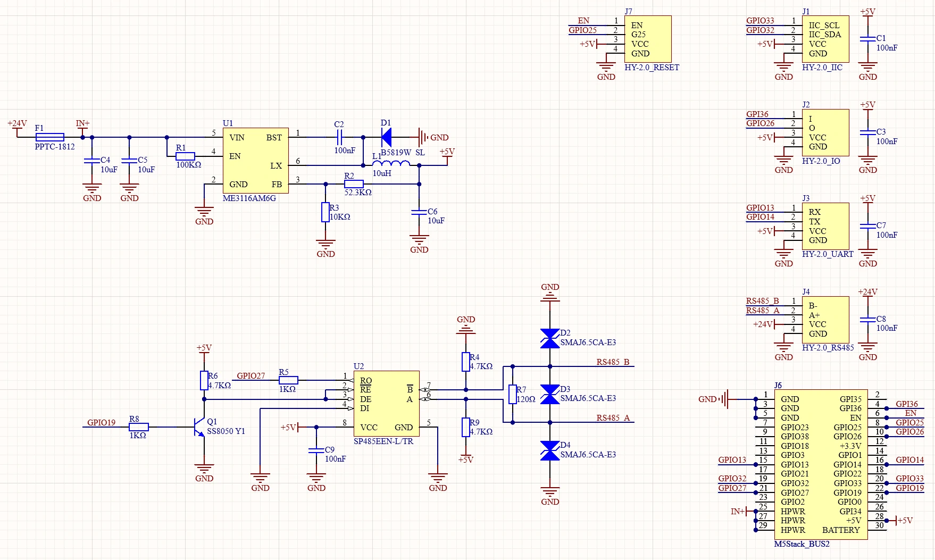Click the R8 1KΩ base resistor
Viewport: 935px width, 560px height.
coord(138,427)
